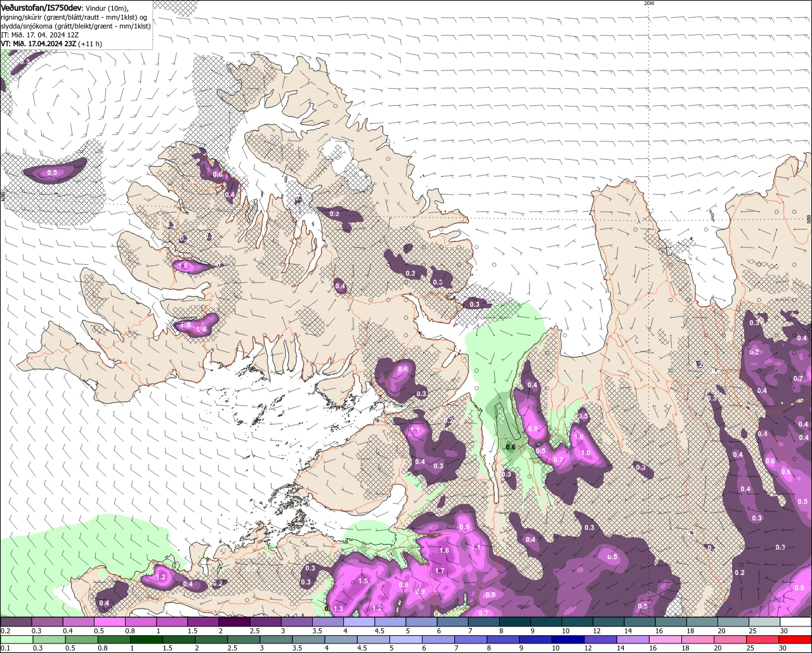Select the lower legend green swatch starting at 0.5
812x653 pixels.
coord(82,640)
